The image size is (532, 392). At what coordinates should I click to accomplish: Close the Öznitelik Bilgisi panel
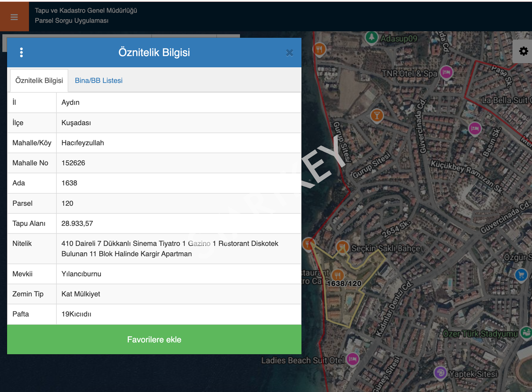coord(289,53)
